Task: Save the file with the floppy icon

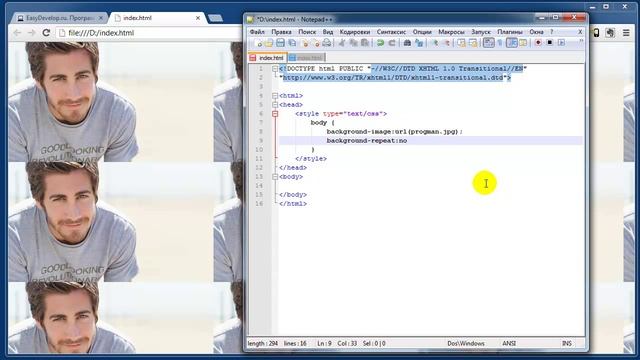Action: coord(280,43)
